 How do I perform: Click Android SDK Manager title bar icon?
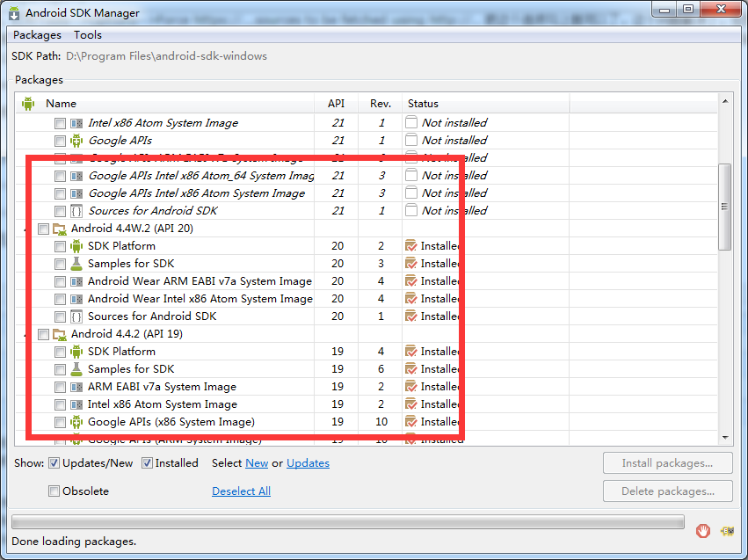pos(14,13)
